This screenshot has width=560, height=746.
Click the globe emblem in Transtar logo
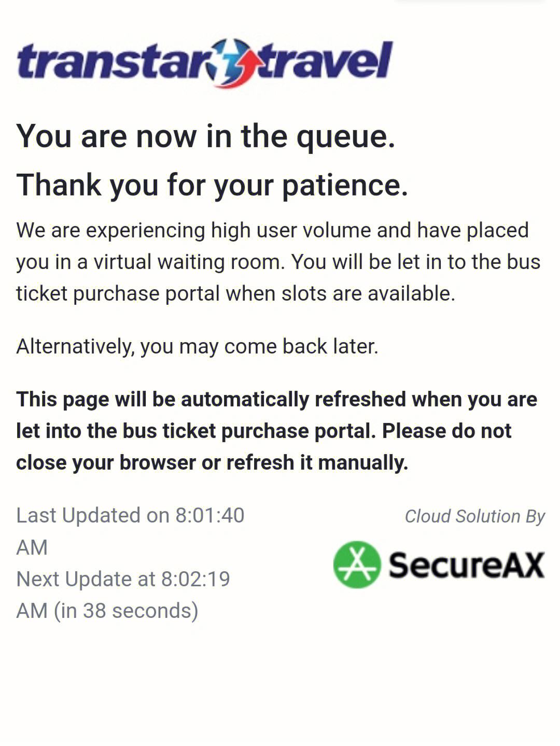pyautogui.click(x=233, y=63)
